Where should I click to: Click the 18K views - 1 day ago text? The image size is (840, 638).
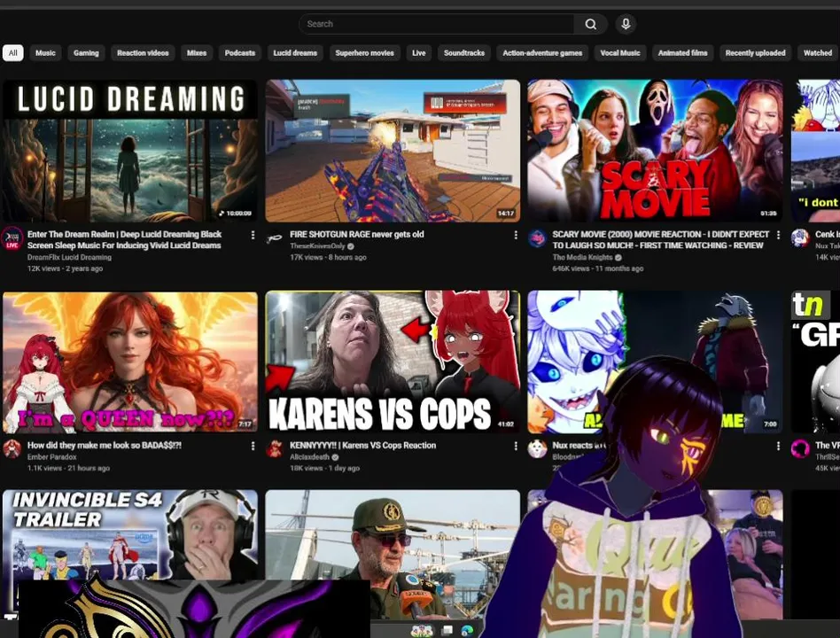324,468
